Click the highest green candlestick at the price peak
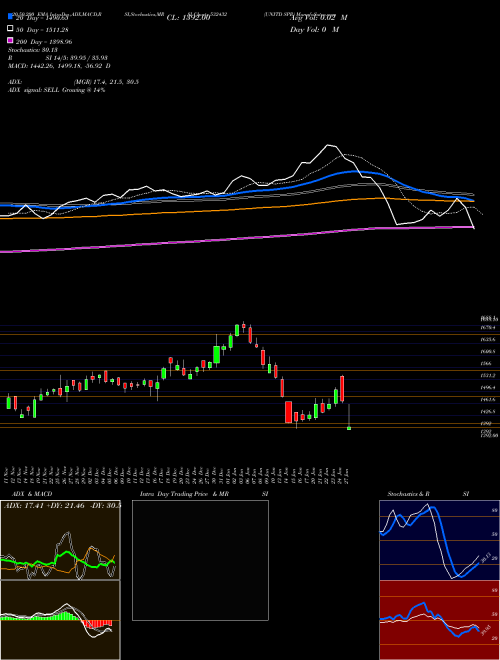 pos(237,330)
